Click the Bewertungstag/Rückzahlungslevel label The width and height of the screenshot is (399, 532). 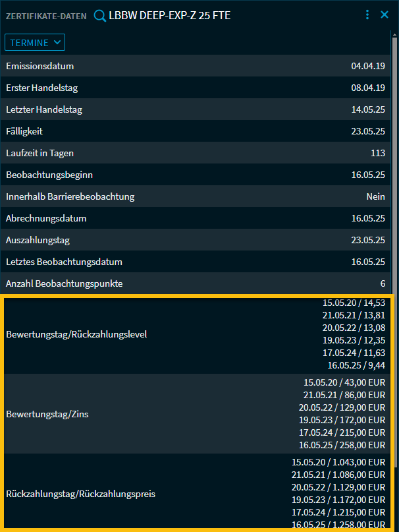click(x=76, y=334)
